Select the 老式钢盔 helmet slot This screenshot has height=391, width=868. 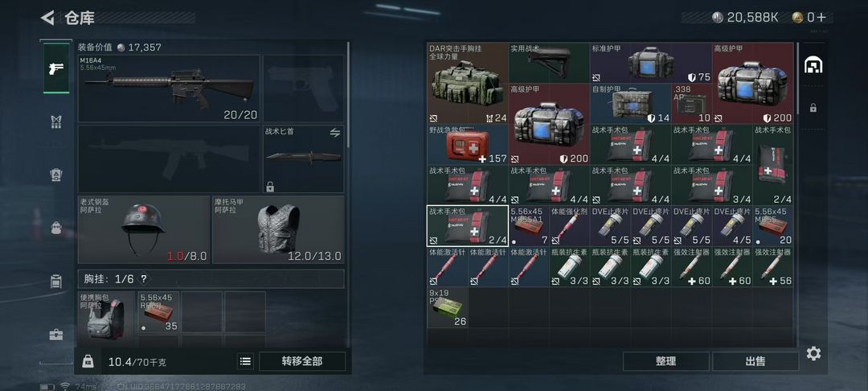coord(144,229)
